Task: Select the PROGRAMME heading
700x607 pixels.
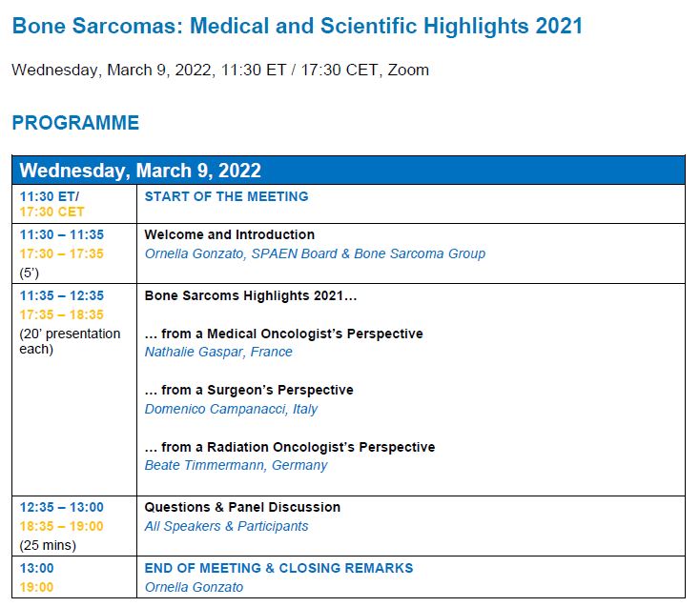Action: [75, 123]
